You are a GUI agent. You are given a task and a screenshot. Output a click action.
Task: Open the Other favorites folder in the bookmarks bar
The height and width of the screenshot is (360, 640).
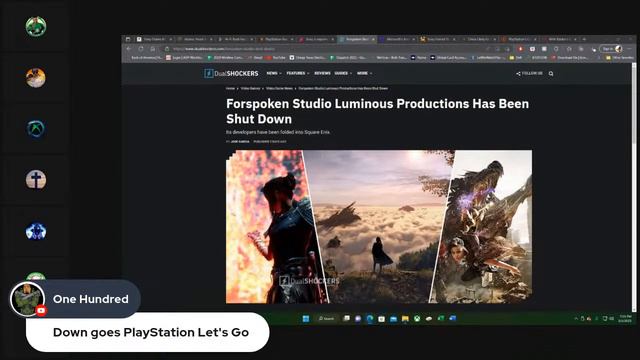coord(619,58)
